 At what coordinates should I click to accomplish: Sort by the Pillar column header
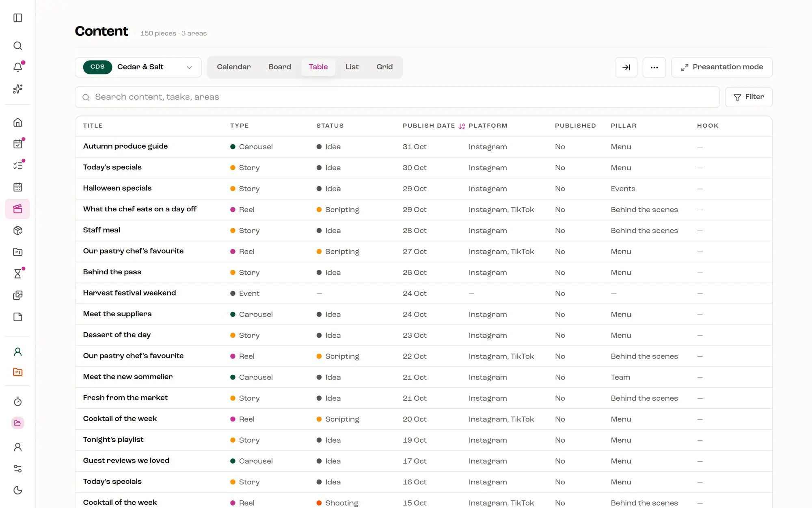[x=624, y=126]
